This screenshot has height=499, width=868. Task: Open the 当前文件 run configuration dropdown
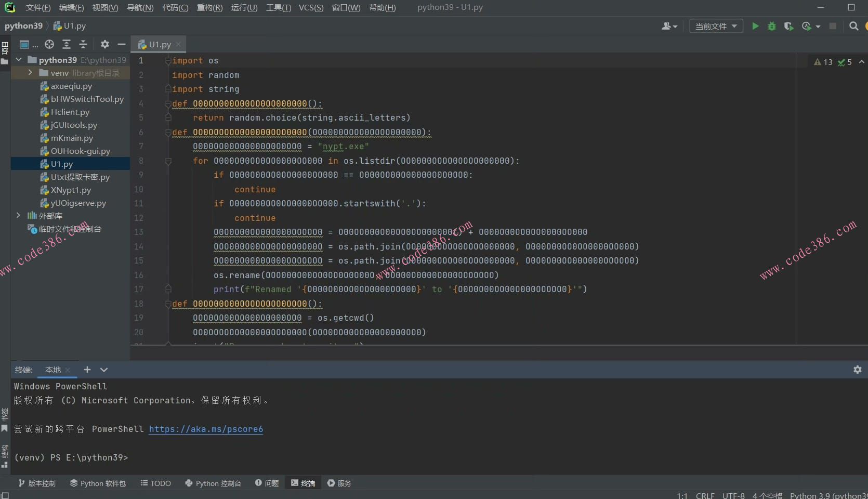[716, 26]
